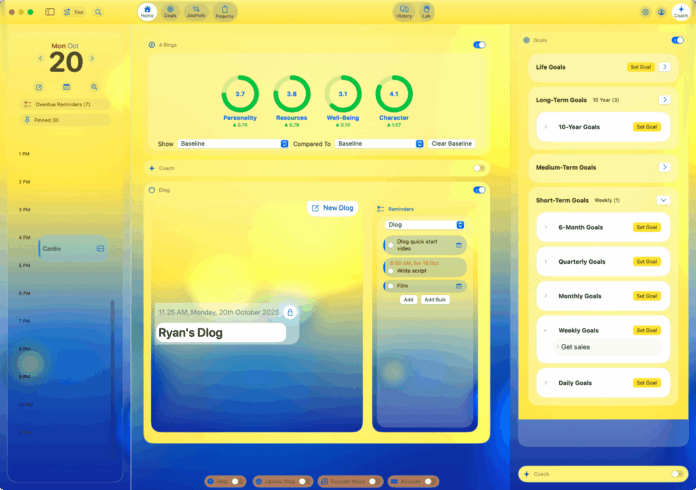Click the Personality ring progress indicator
696x490 pixels.
tap(239, 93)
